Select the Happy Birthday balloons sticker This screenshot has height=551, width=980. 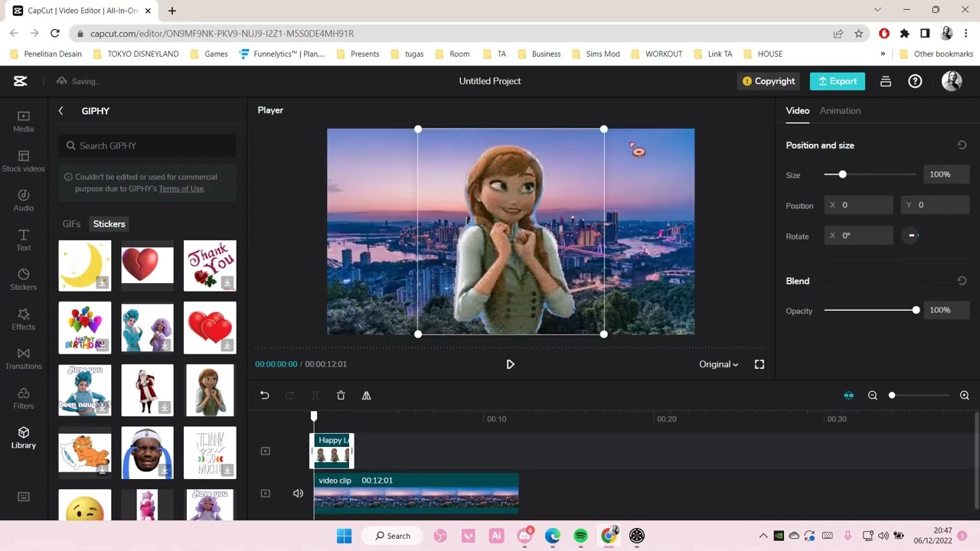[85, 328]
